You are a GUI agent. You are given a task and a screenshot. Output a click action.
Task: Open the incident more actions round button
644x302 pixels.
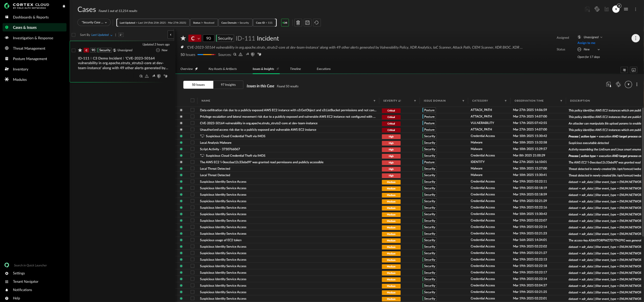click(x=636, y=38)
